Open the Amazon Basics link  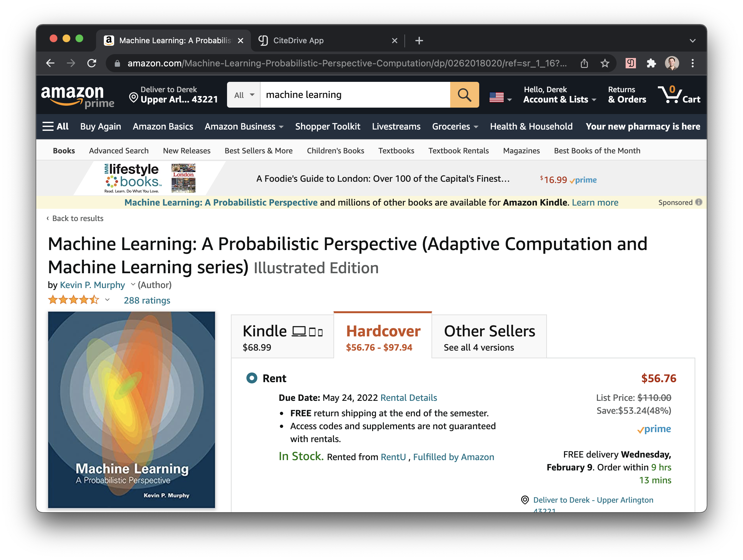(163, 127)
